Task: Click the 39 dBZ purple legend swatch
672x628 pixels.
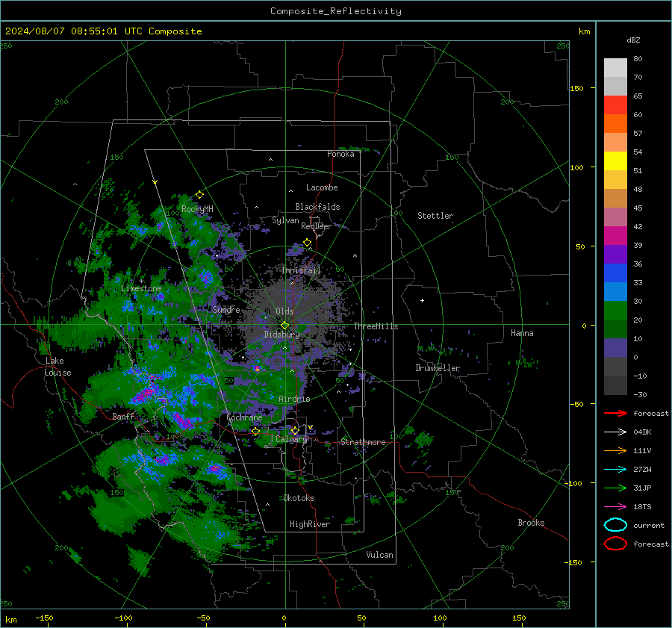Action: (x=615, y=254)
